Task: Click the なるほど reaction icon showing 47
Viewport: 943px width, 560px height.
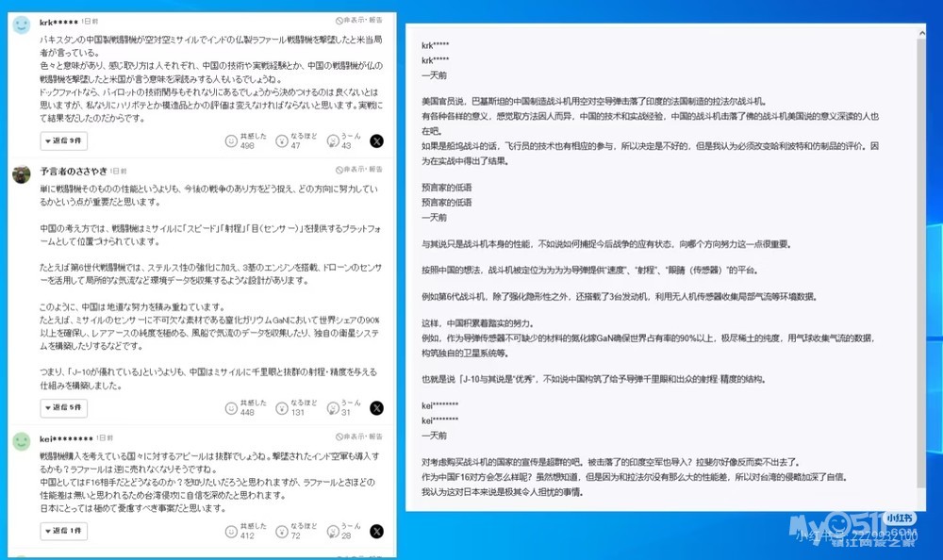Action: tap(281, 141)
